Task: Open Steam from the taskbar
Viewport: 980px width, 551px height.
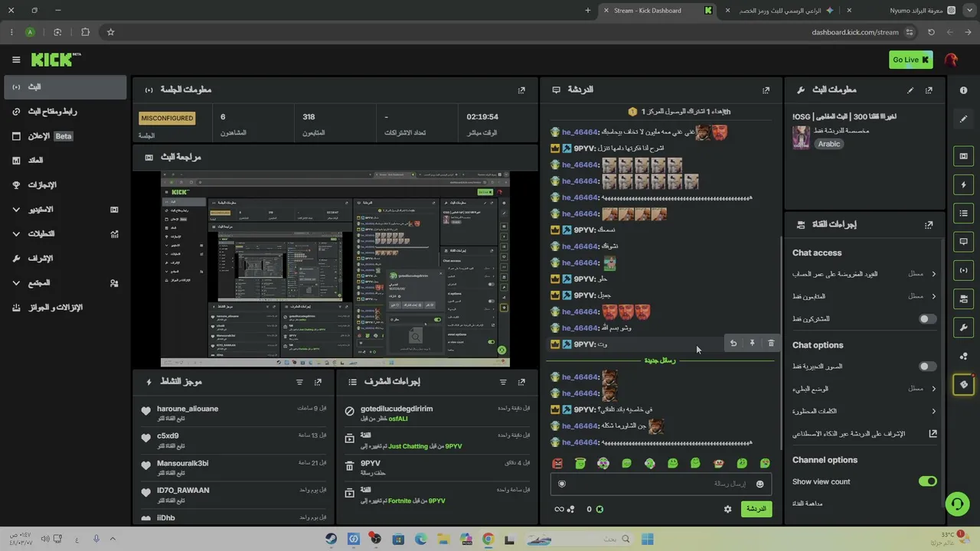Action: 331,539
